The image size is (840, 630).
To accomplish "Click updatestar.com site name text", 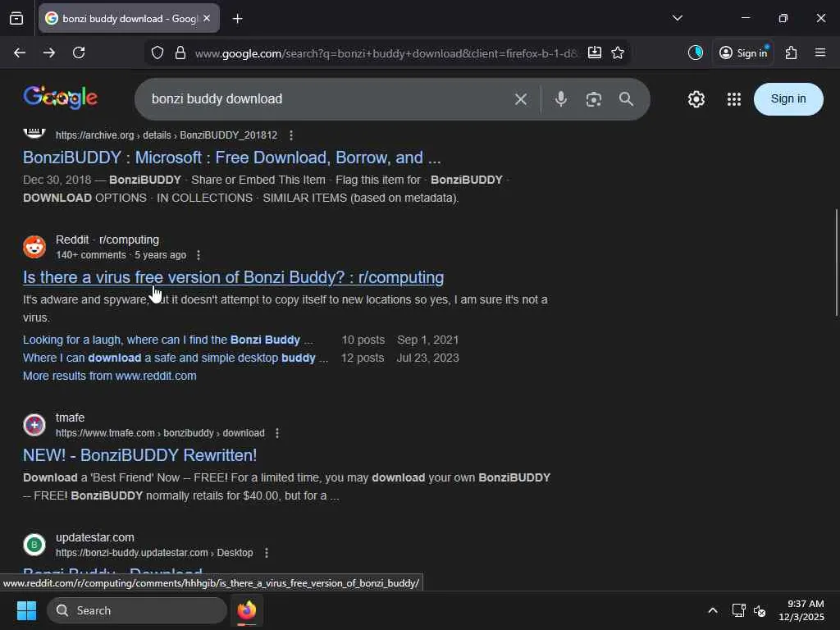I will (x=95, y=537).
